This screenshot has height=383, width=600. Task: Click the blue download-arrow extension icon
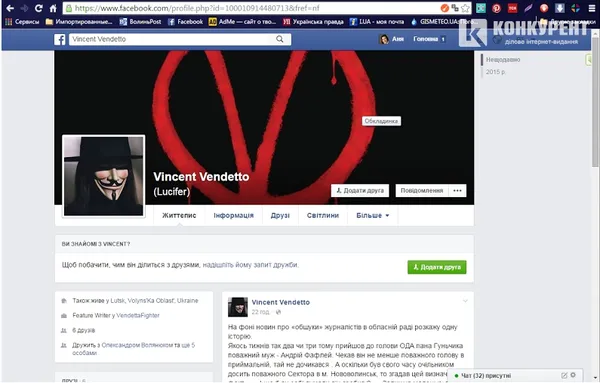559,8
